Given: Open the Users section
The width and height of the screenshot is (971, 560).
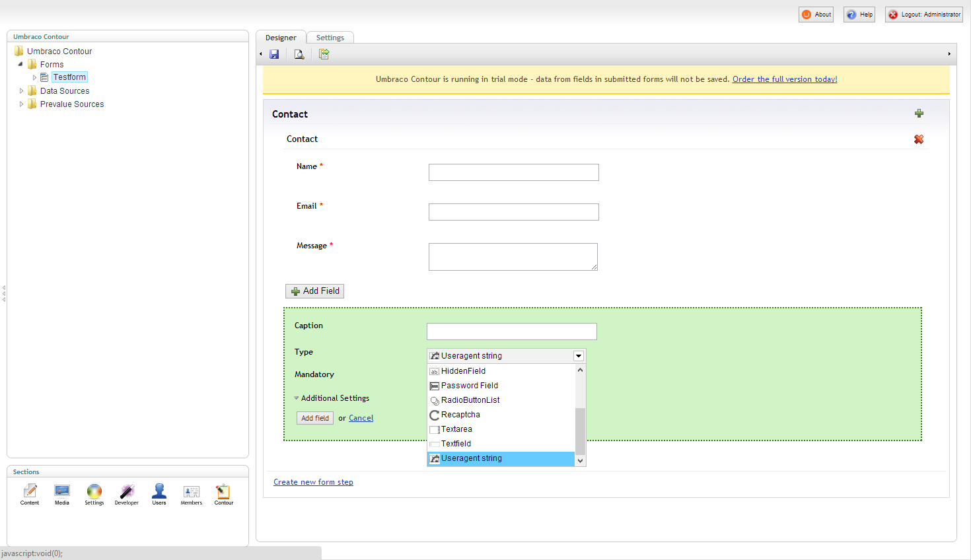Looking at the screenshot, I should pyautogui.click(x=159, y=495).
